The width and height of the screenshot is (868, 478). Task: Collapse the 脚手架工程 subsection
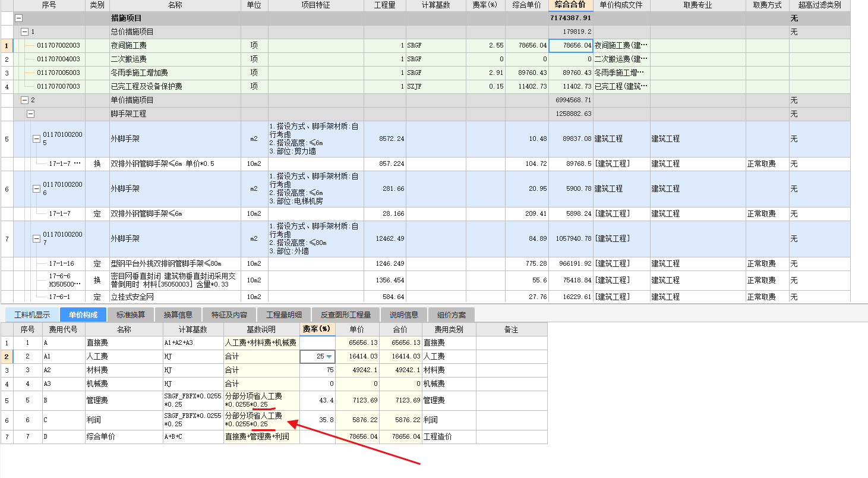click(30, 114)
